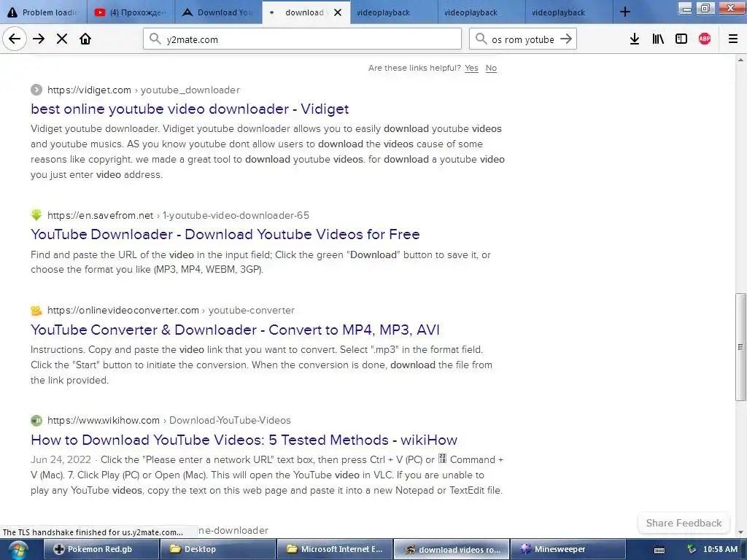Click the https://www.wikihow.com URL text
The image size is (747, 560).
[104, 420]
